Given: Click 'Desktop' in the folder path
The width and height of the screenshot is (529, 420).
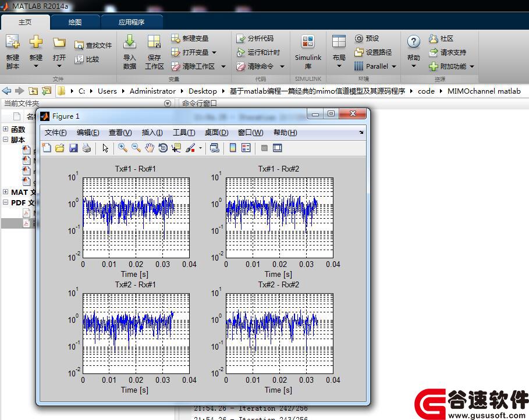Looking at the screenshot, I should coord(203,91).
